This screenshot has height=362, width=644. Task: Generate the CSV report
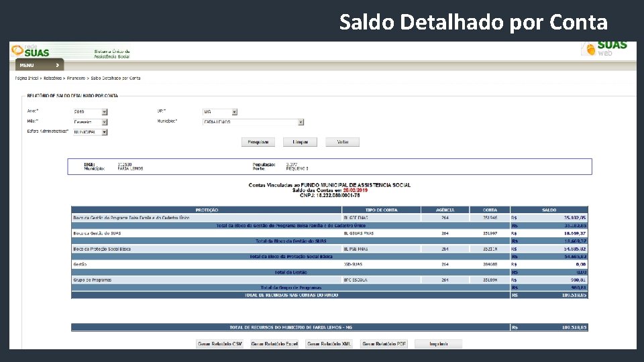tap(220, 344)
